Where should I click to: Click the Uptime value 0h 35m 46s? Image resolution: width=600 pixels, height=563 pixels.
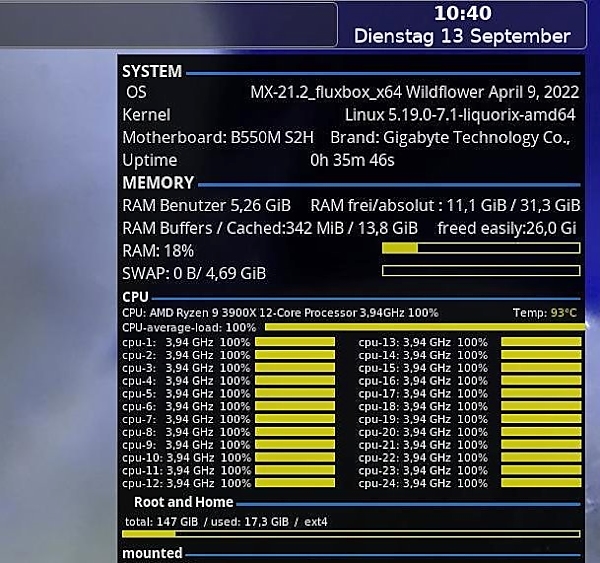click(352, 160)
